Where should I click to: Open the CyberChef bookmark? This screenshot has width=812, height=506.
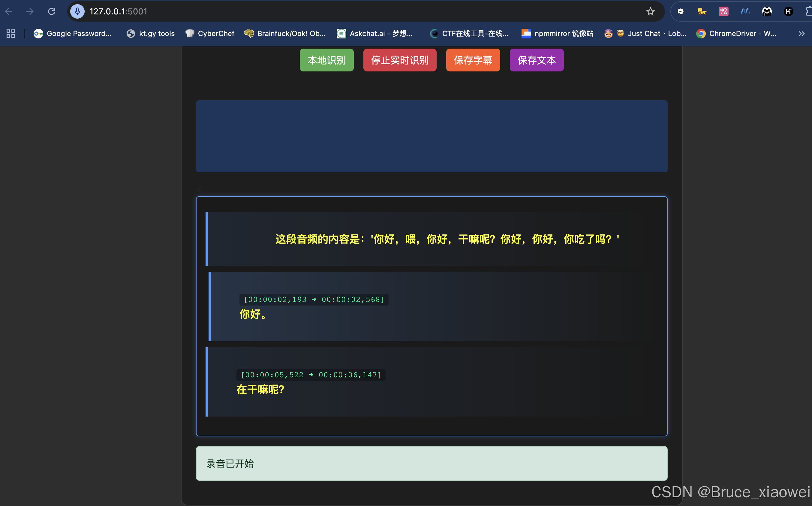[x=210, y=34]
